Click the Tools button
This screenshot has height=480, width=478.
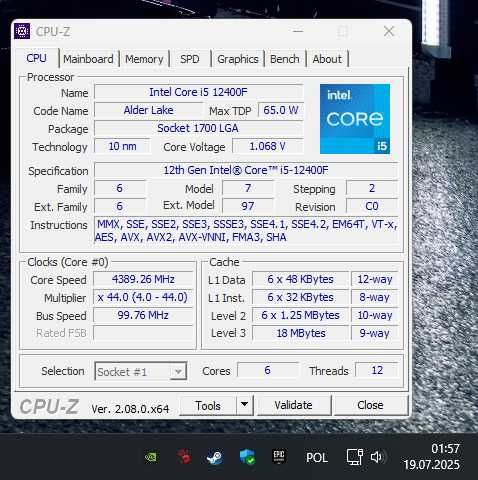point(208,405)
